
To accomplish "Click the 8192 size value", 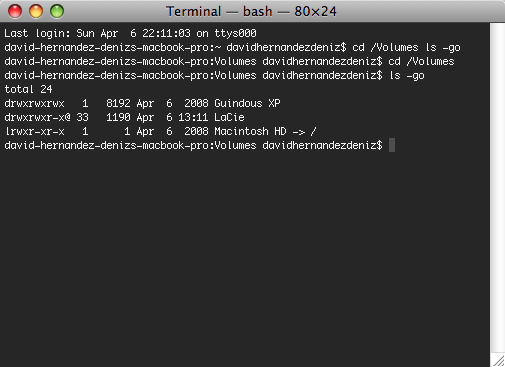I will coord(118,103).
